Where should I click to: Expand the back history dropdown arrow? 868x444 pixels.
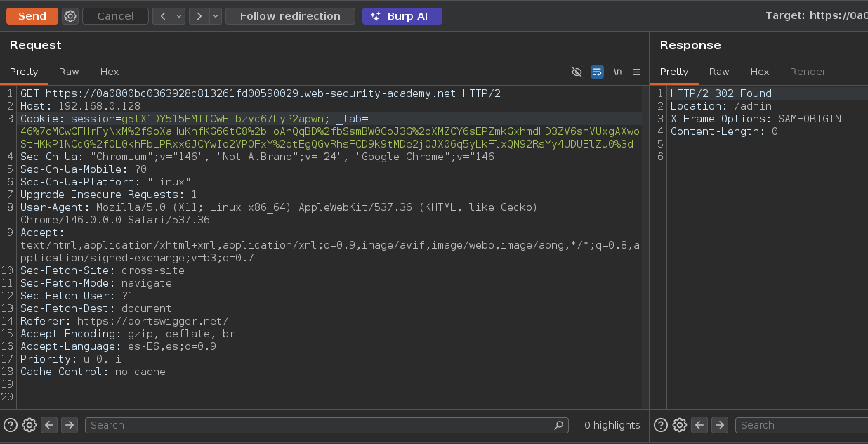(x=179, y=16)
